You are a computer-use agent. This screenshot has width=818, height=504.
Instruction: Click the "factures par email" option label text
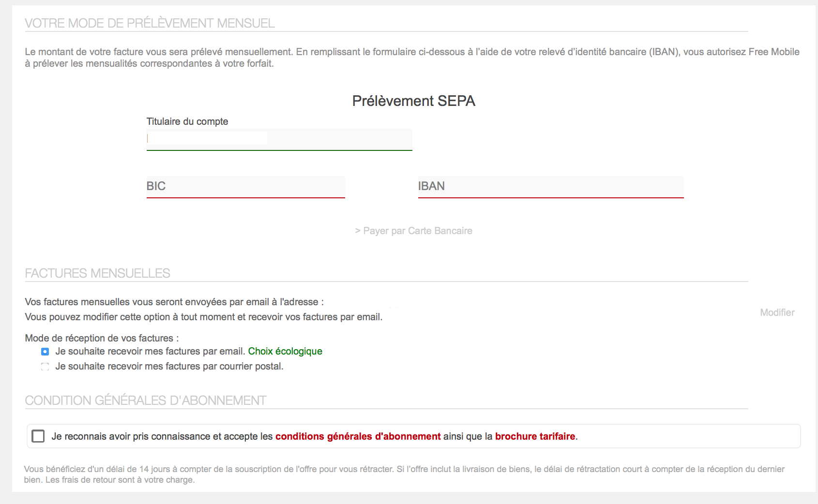coord(150,351)
